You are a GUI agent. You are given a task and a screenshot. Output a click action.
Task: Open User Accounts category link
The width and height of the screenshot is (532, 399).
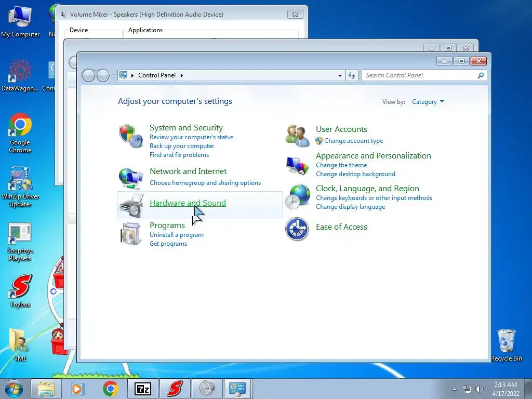click(341, 129)
